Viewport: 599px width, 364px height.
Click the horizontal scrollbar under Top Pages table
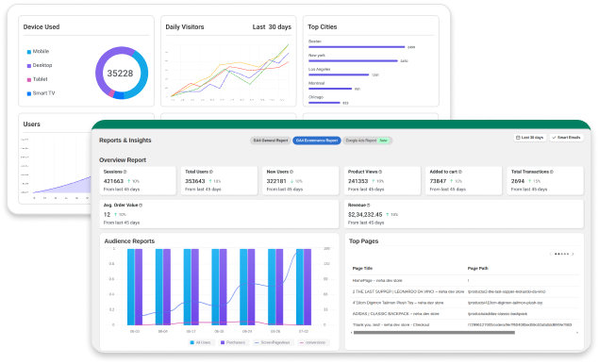[x=434, y=333]
